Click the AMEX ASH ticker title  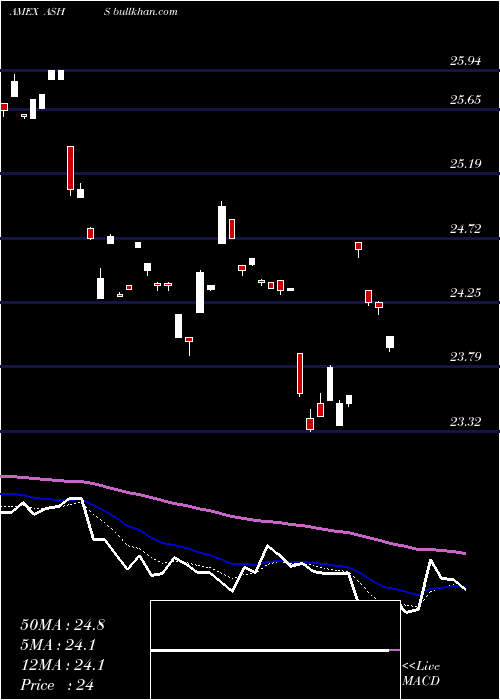pyautogui.click(x=37, y=12)
